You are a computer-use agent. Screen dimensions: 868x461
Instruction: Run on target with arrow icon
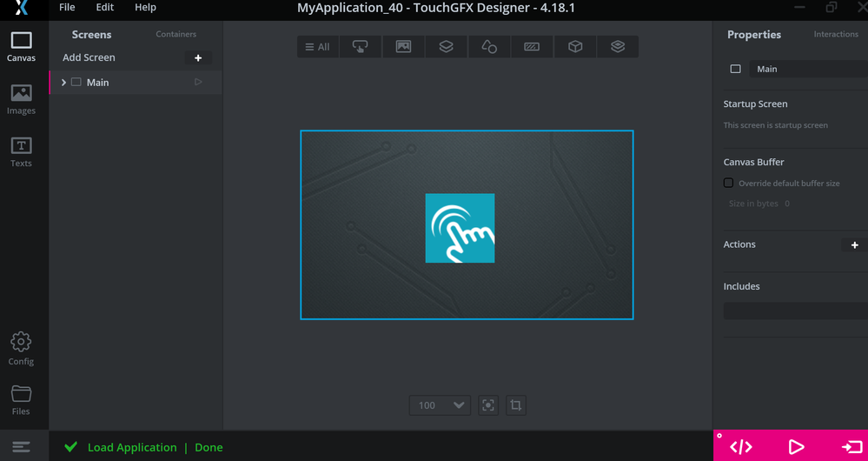(x=852, y=446)
